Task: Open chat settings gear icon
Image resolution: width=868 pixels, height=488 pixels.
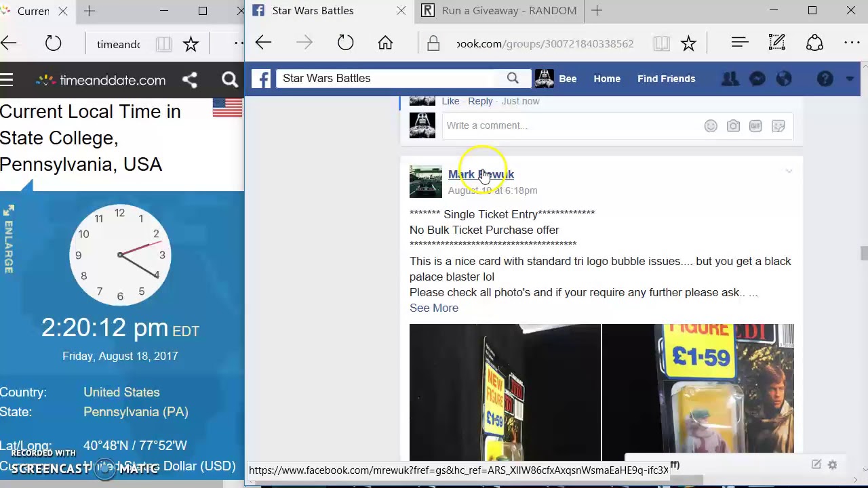Action: [x=832, y=465]
